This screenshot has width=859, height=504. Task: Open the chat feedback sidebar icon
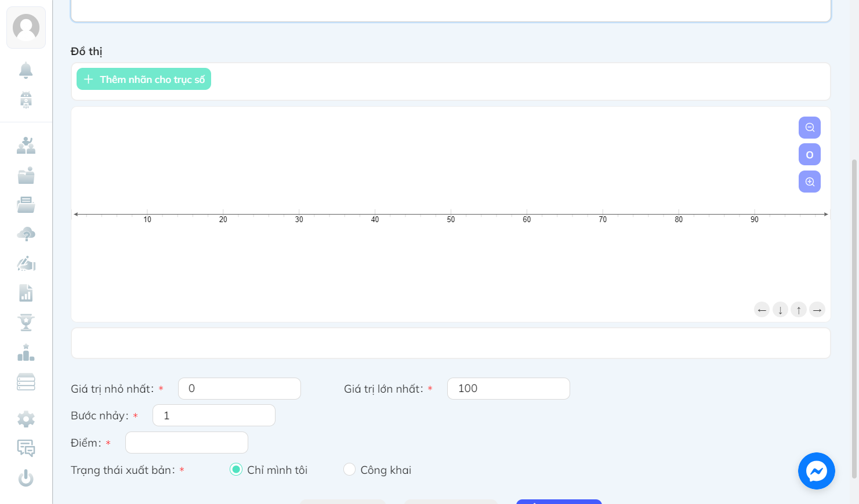pos(26,448)
